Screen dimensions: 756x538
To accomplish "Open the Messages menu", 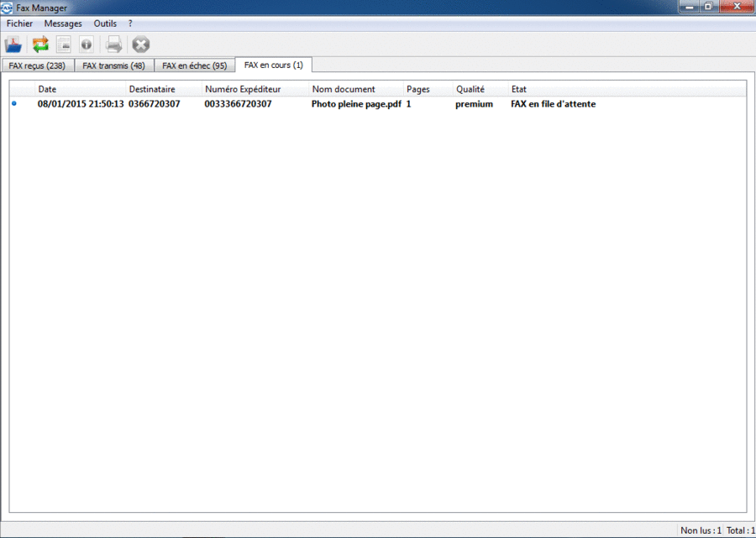I will click(x=63, y=24).
